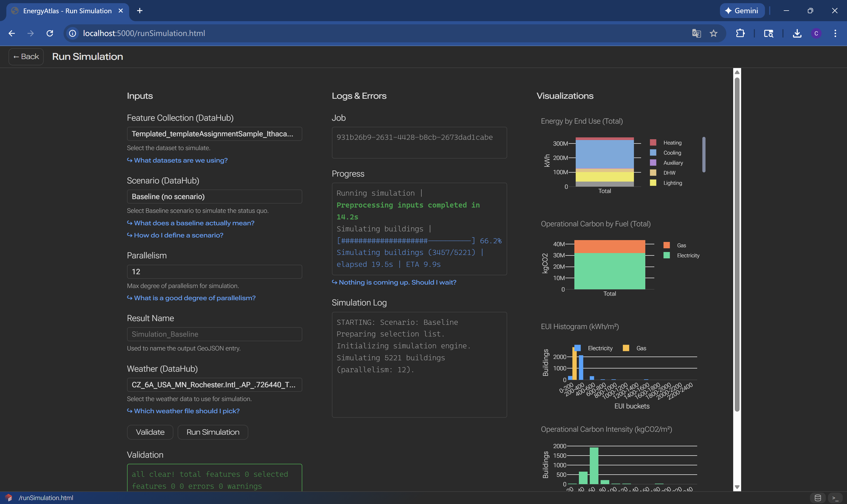Image resolution: width=847 pixels, height=504 pixels.
Task: Open the Weather file dropdown
Action: [x=214, y=385]
